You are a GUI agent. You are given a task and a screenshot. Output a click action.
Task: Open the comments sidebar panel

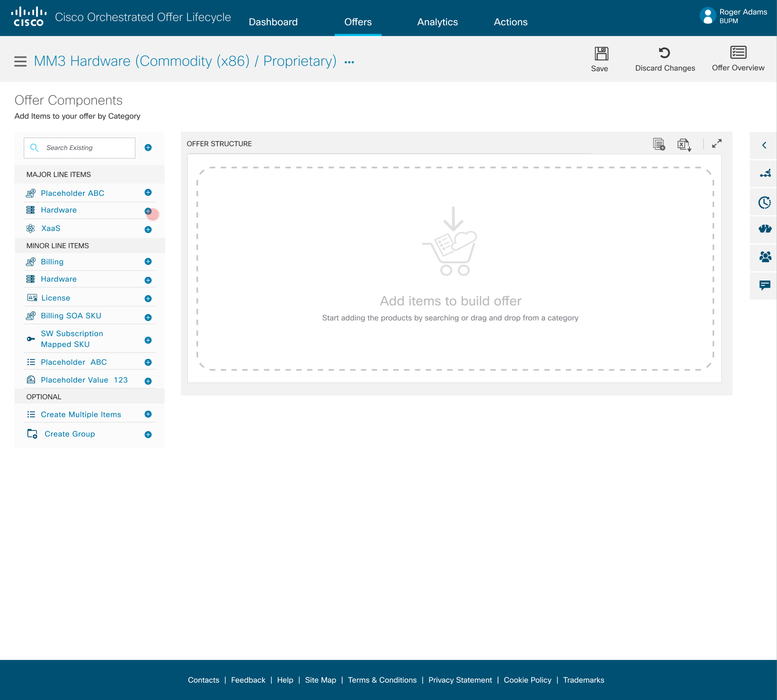click(x=764, y=286)
